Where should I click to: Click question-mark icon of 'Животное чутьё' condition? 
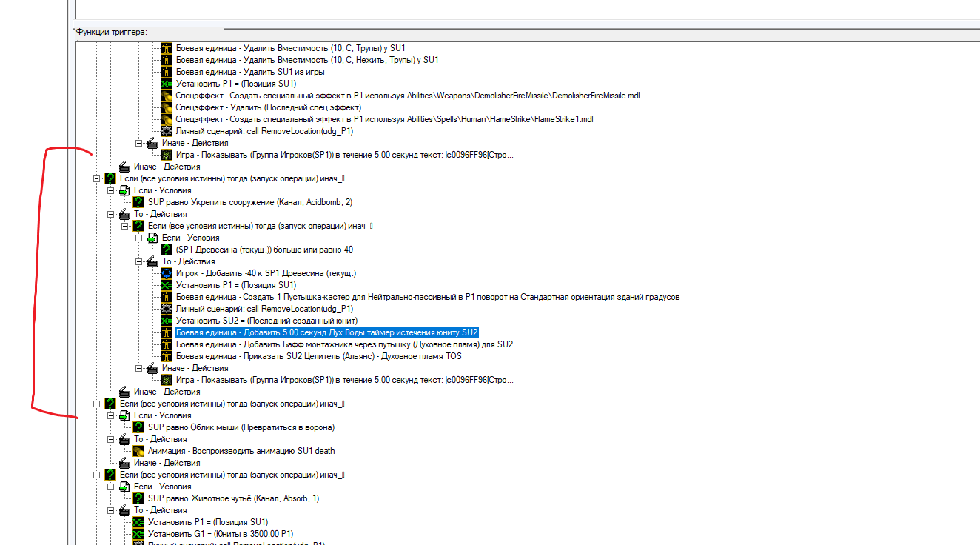pos(138,498)
